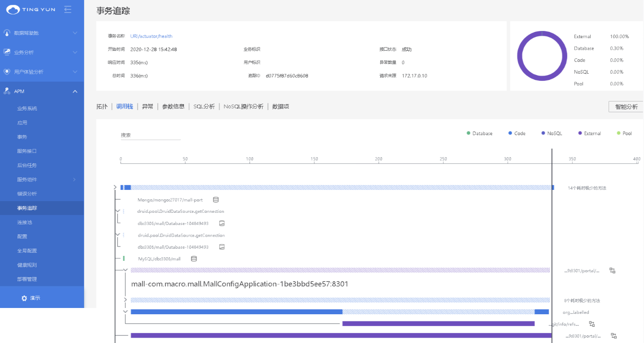Switch to the SQL分析 tab
The width and height of the screenshot is (644, 343).
[204, 107]
